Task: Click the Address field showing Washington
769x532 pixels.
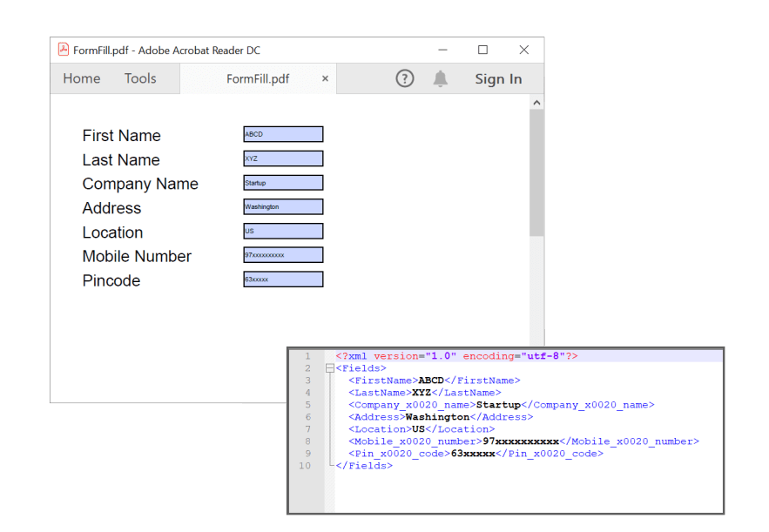Action: pyautogui.click(x=282, y=206)
